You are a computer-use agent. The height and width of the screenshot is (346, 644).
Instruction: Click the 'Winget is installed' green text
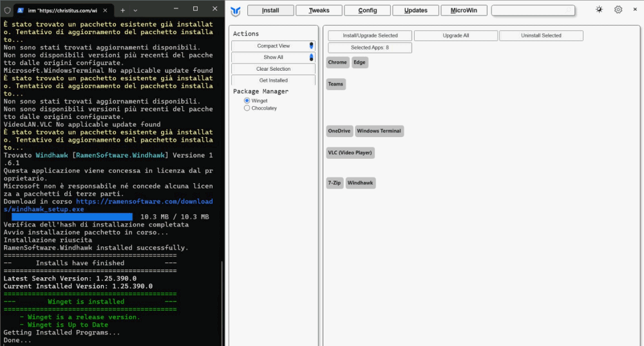click(86, 302)
